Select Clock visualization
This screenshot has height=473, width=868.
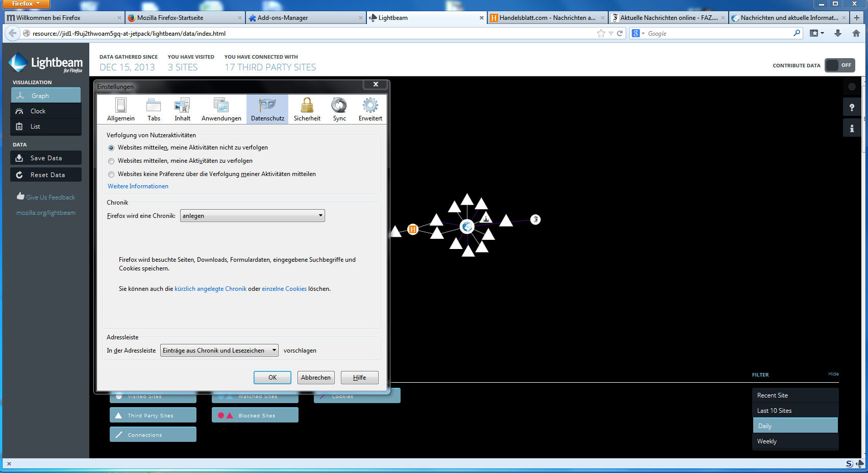click(46, 111)
